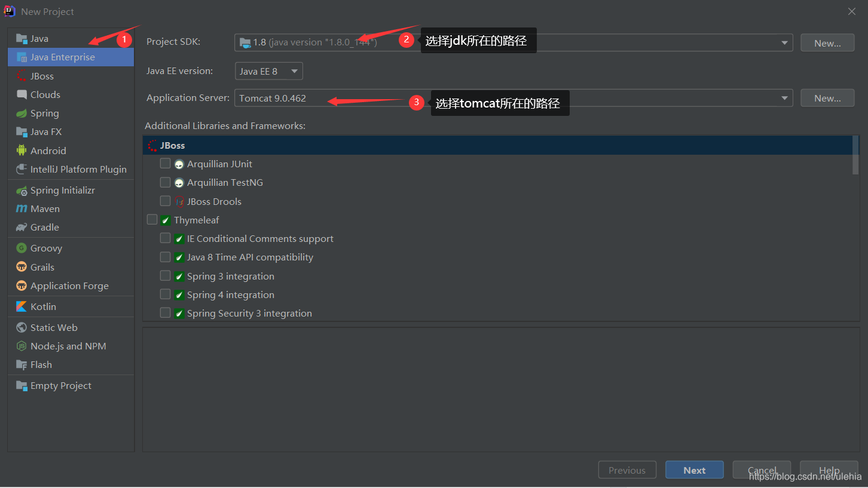Select the Android project type label
Screen dimensions: 868x488
[x=48, y=151]
